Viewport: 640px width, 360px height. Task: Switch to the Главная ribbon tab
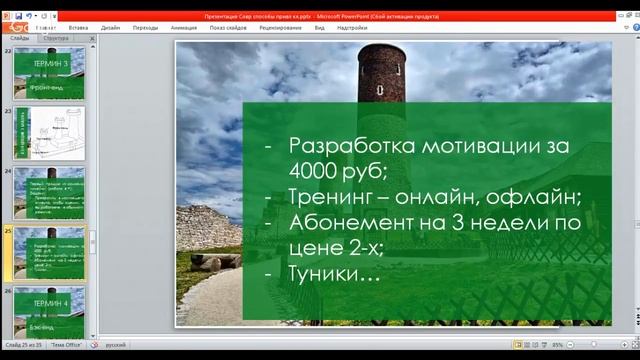coord(45,28)
